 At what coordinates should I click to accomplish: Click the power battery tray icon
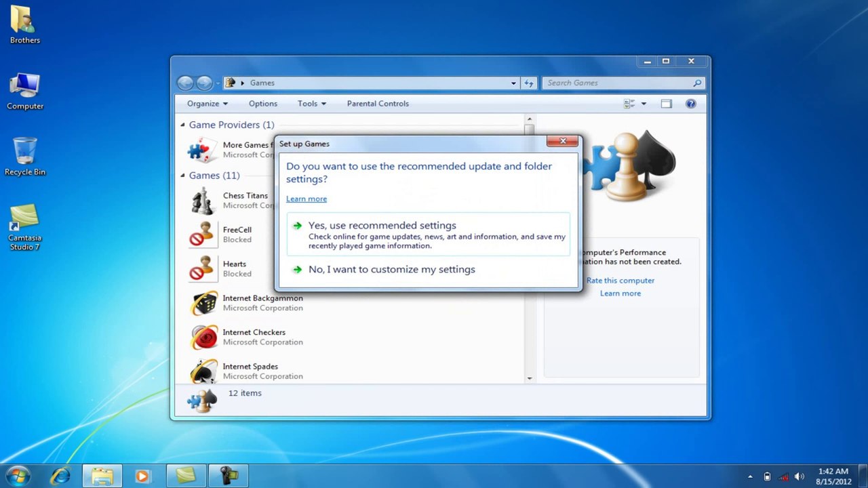pyautogui.click(x=767, y=476)
